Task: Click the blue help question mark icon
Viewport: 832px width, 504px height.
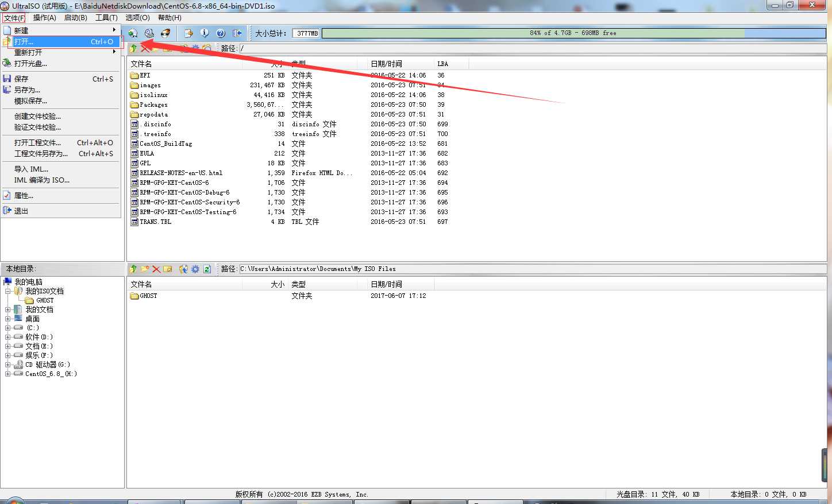Action: (x=221, y=33)
